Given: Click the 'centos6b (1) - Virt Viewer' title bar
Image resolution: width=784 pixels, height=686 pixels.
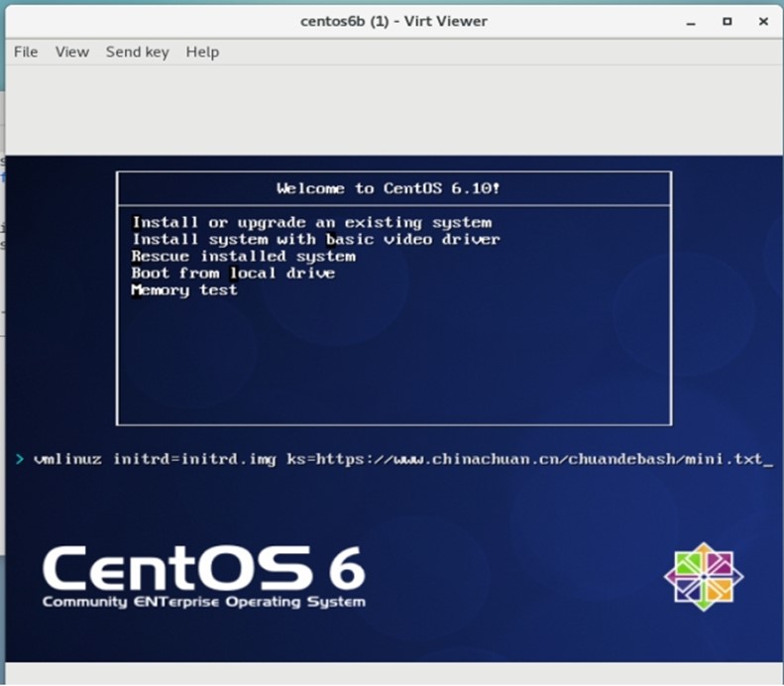Looking at the screenshot, I should [393, 22].
